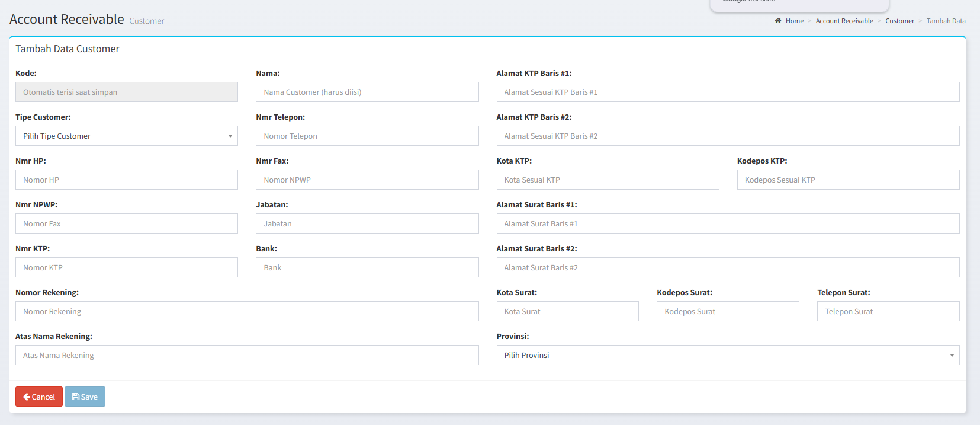Click the Save button

tap(85, 397)
